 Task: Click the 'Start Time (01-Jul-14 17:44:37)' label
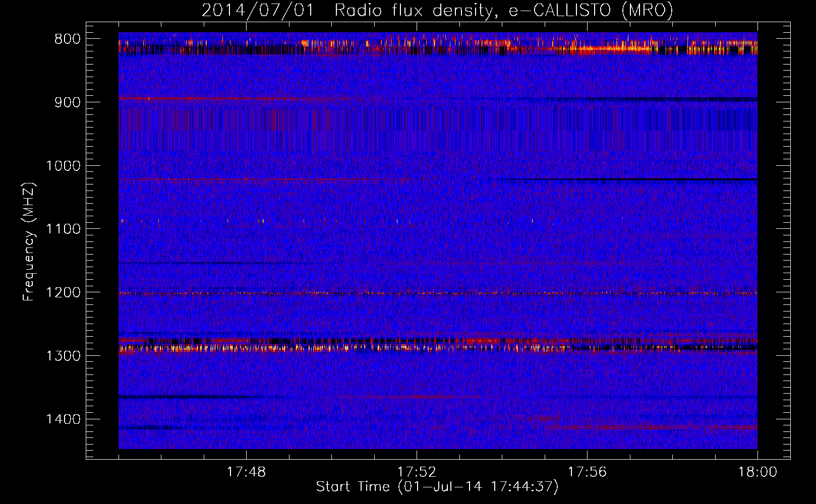[437, 487]
